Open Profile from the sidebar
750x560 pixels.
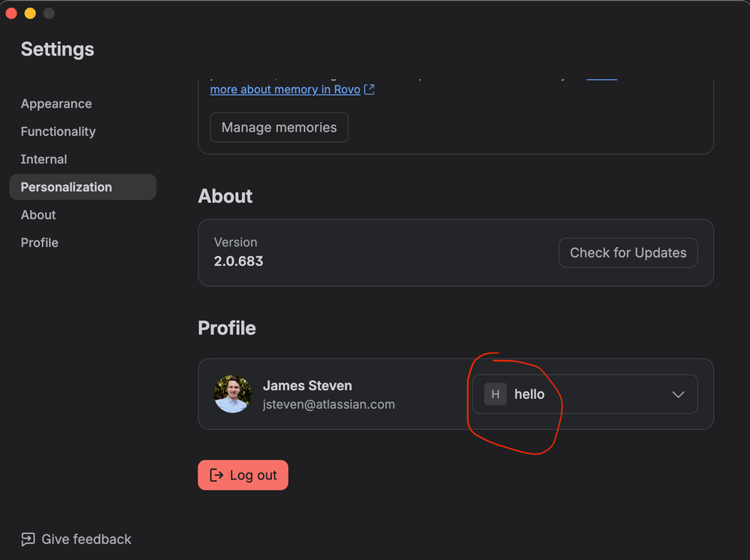[39, 243]
